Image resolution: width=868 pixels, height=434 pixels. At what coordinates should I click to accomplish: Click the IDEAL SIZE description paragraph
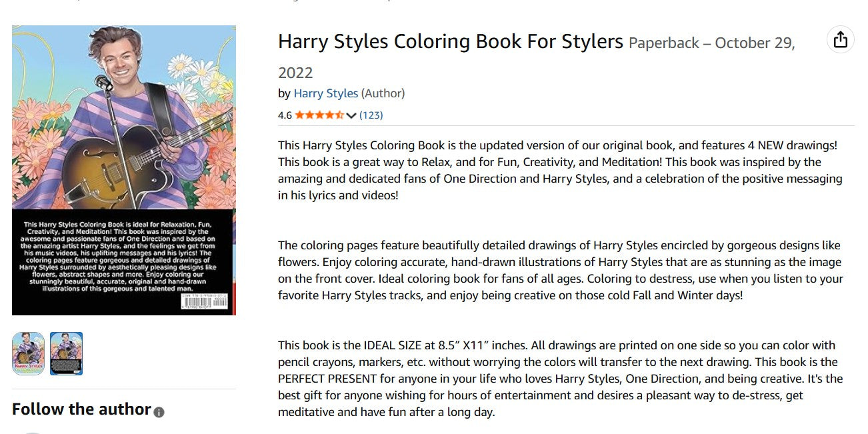(561, 379)
